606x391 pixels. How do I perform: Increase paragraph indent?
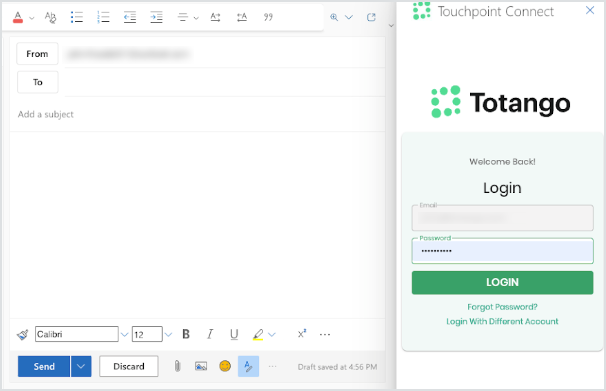coord(156,17)
